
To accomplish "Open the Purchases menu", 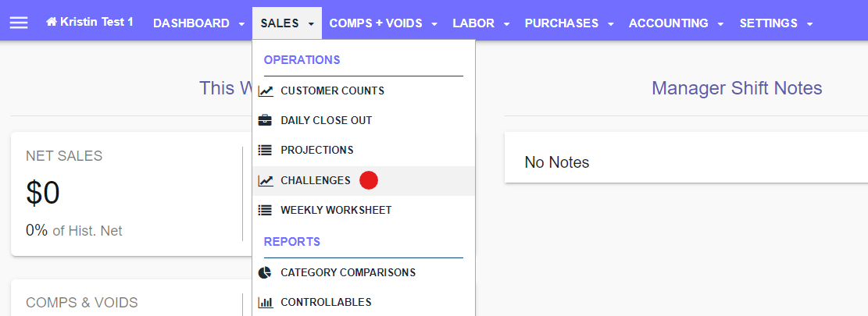I will coord(569,23).
